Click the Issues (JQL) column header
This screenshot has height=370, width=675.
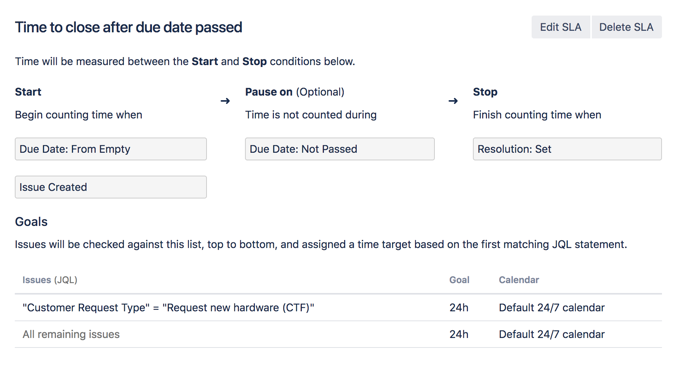(50, 280)
